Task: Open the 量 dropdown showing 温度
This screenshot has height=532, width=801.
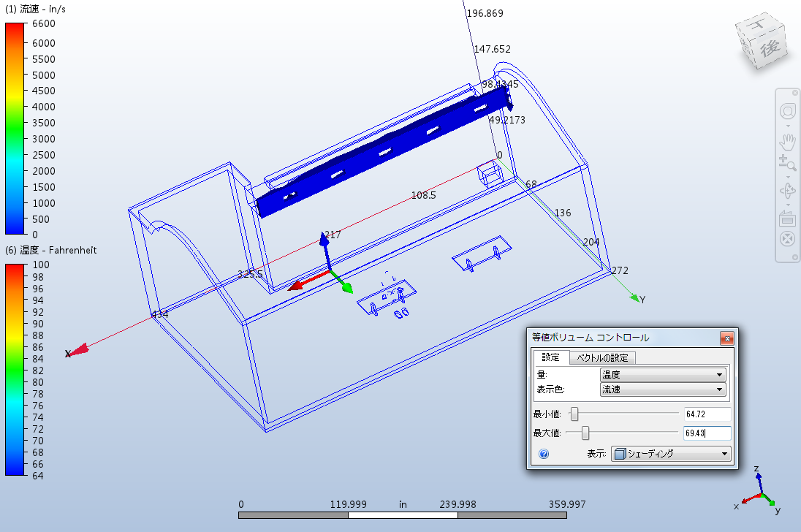Action: (663, 375)
